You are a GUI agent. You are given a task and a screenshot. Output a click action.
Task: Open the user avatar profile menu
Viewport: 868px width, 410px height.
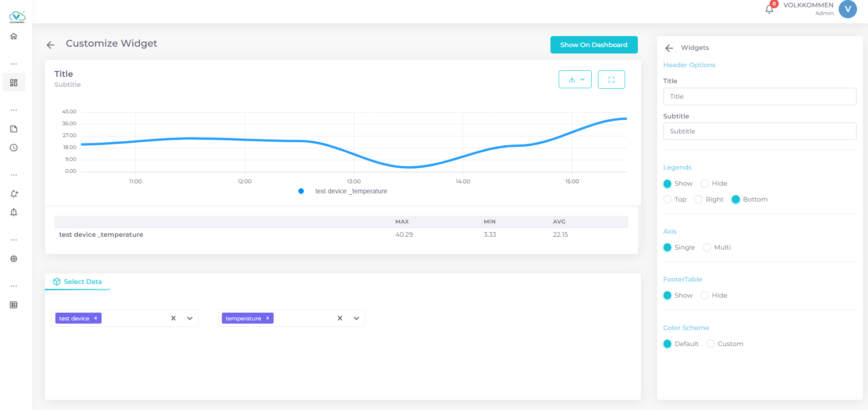coord(847,10)
